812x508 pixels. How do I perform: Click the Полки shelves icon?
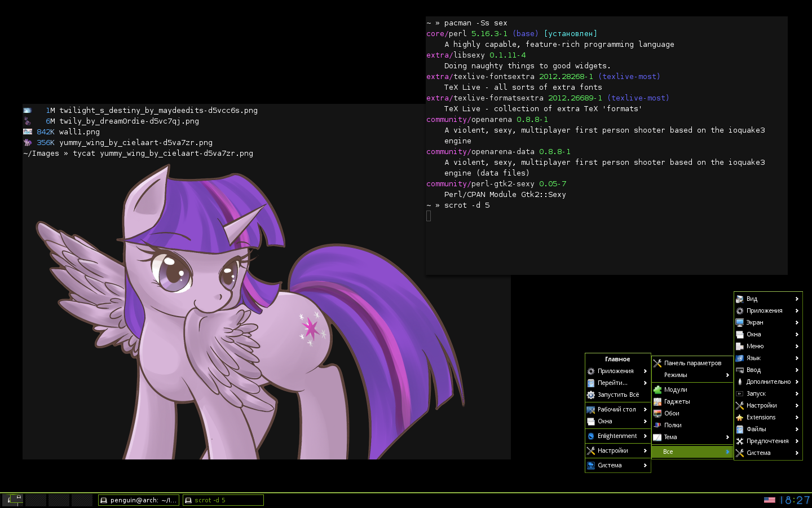coord(657,425)
